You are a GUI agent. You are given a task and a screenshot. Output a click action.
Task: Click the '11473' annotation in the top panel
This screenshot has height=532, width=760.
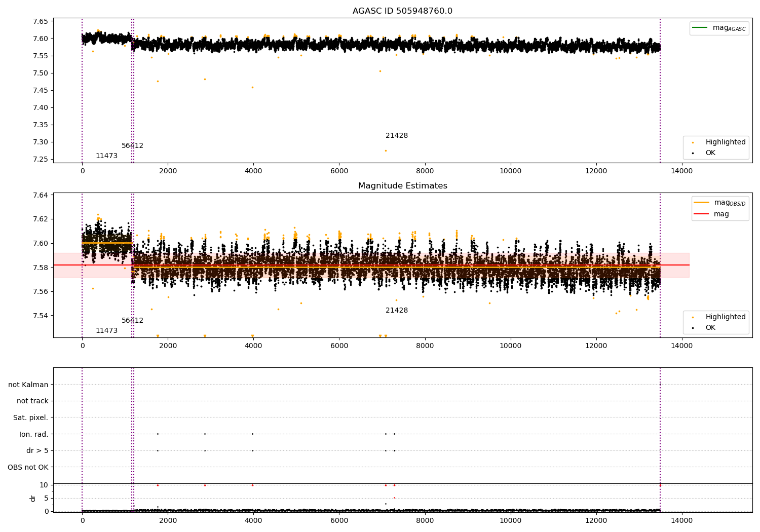pyautogui.click(x=106, y=156)
